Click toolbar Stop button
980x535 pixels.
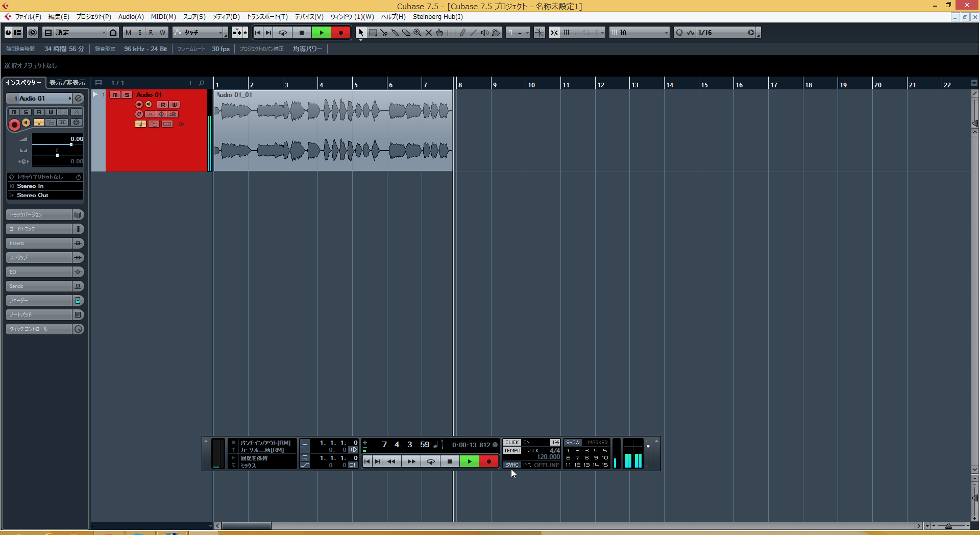302,33
